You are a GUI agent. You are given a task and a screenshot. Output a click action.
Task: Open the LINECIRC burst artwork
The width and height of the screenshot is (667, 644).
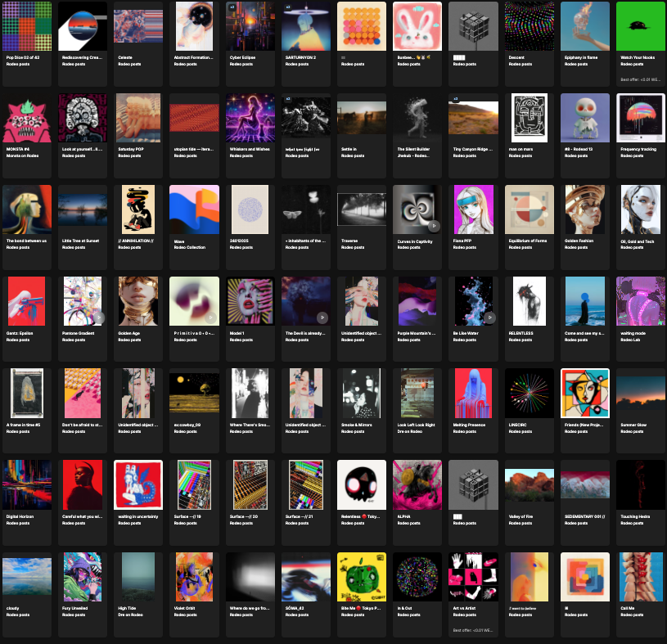[530, 393]
